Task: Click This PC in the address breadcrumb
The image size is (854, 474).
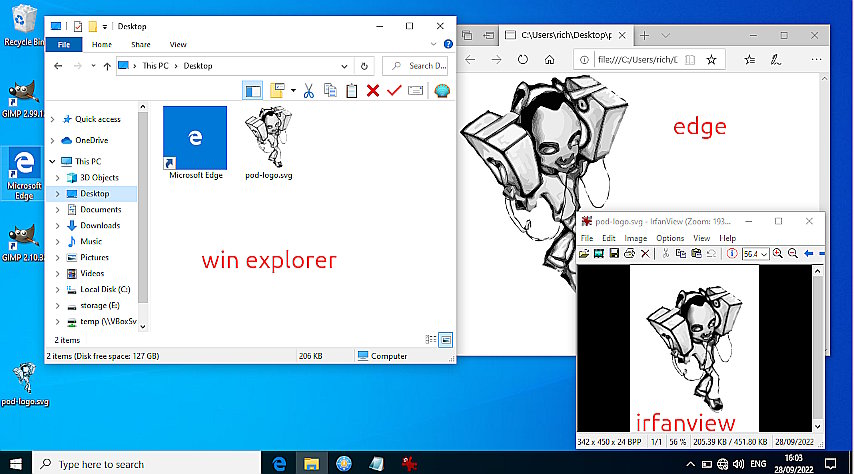Action: coord(155,66)
